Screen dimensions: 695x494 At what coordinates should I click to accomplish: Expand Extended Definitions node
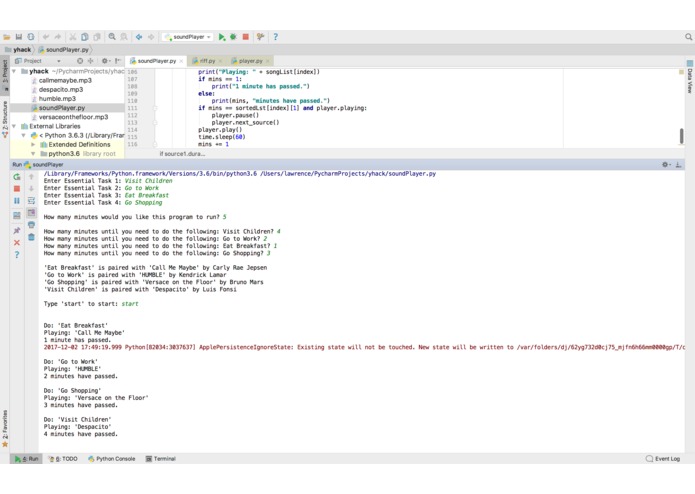click(x=33, y=145)
